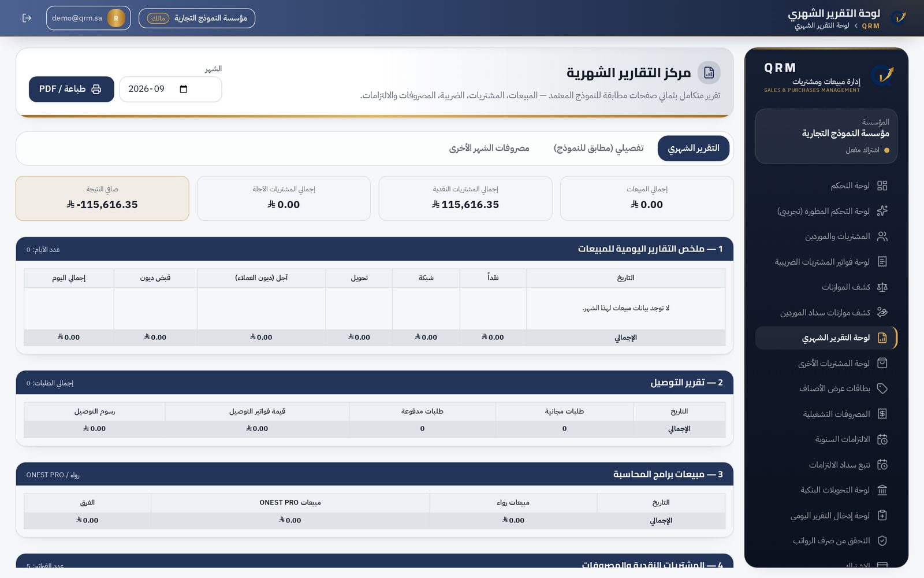Click the calendar picker icon in month field
This screenshot has height=578, width=924.
point(184,89)
